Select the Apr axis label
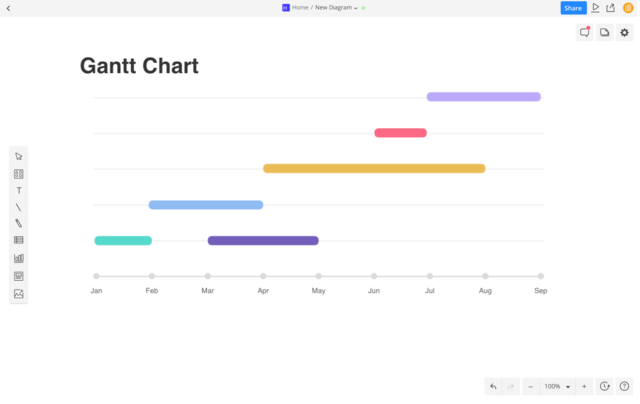Viewport: 640px width, 404px height. pyautogui.click(x=263, y=291)
